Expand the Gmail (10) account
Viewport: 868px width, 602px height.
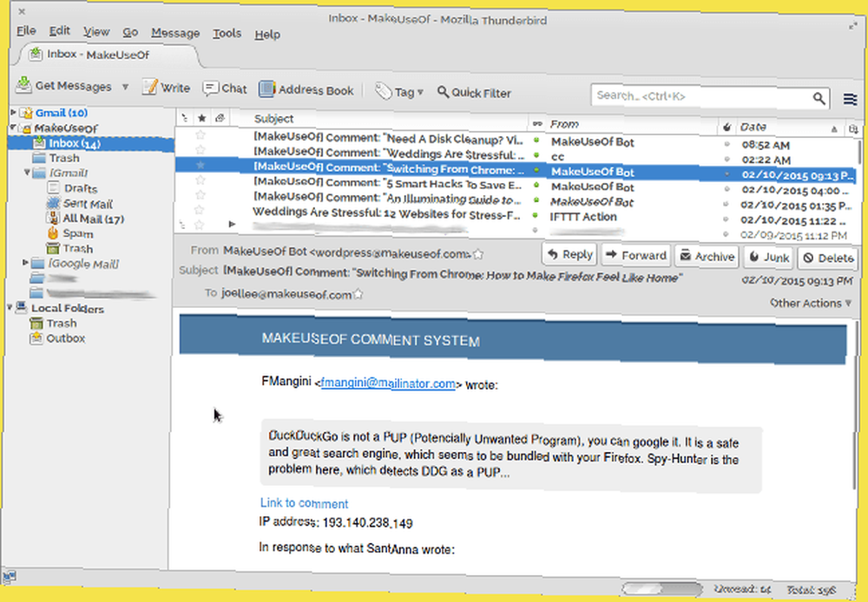(13, 112)
